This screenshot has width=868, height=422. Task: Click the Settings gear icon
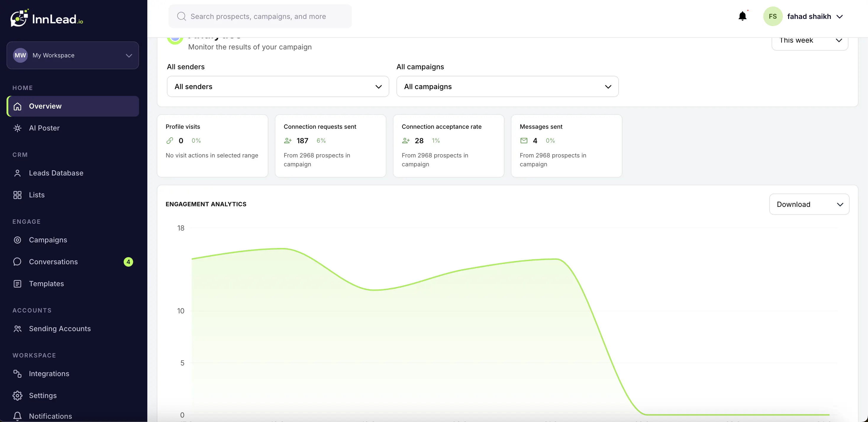click(17, 395)
